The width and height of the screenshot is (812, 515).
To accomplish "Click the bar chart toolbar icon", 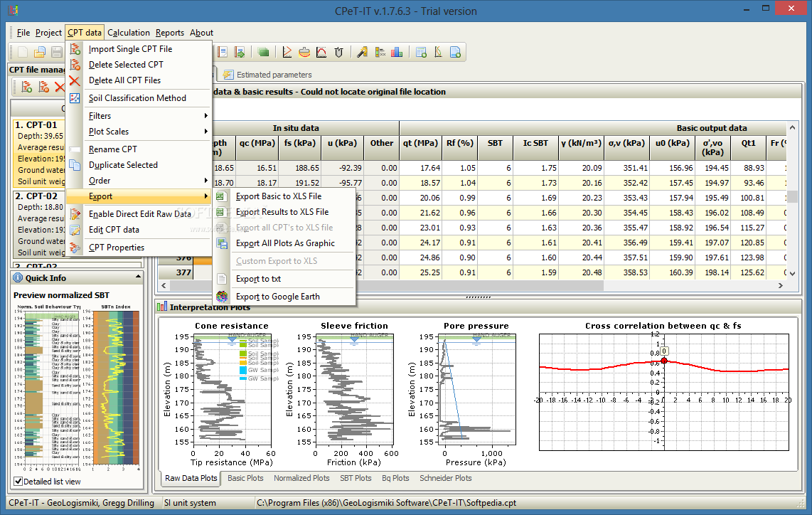I will click(397, 52).
